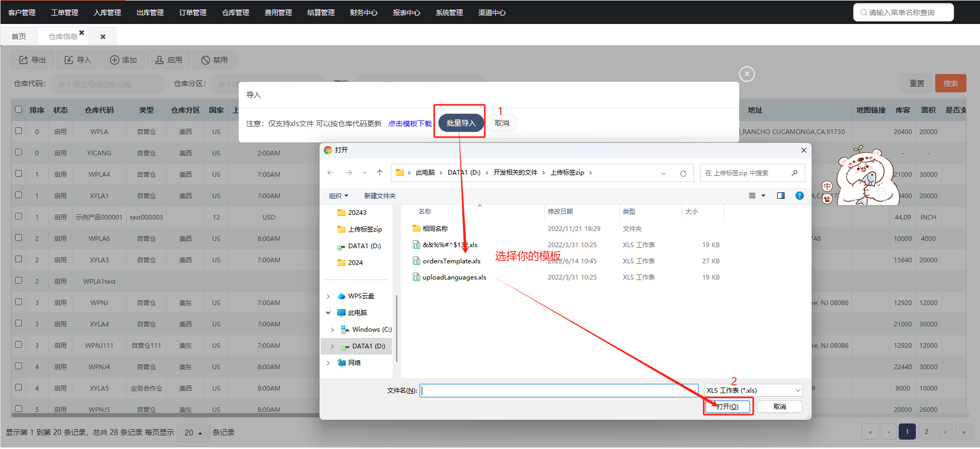Go up one folder level arrow
The height and width of the screenshot is (449, 980).
click(x=379, y=173)
